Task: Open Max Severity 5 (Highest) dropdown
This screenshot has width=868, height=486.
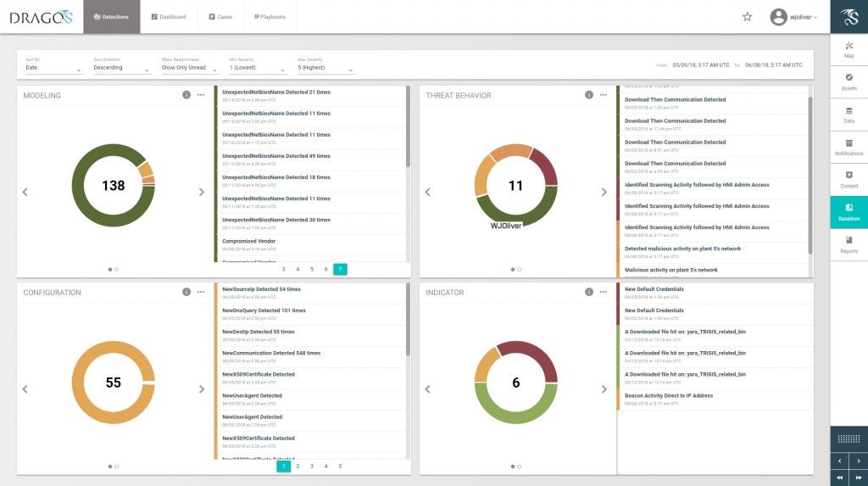Action: 325,68
